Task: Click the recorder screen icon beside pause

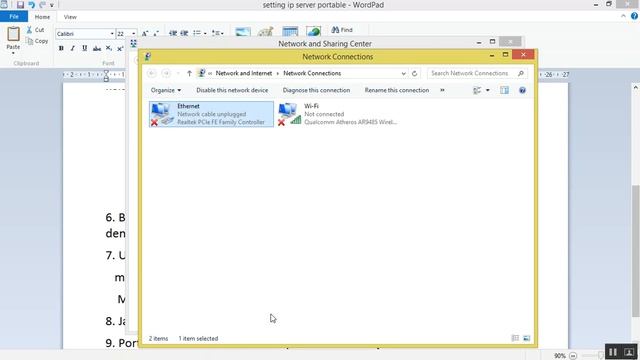Action: pos(629,352)
